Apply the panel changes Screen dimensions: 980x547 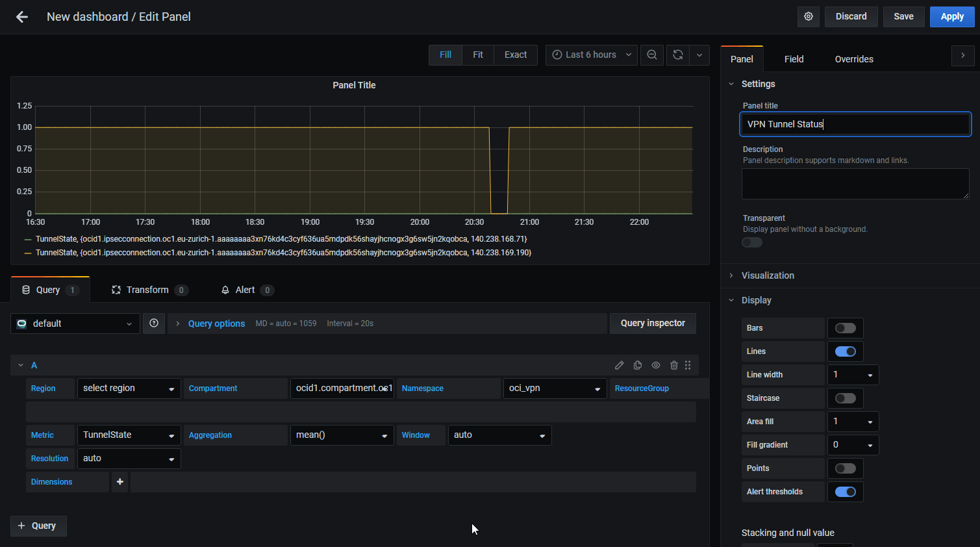pos(951,16)
